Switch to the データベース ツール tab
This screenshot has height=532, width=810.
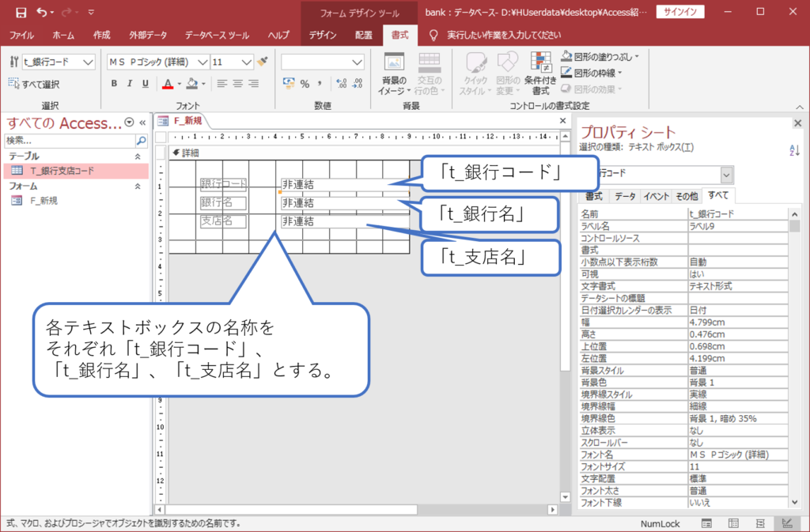coord(217,35)
